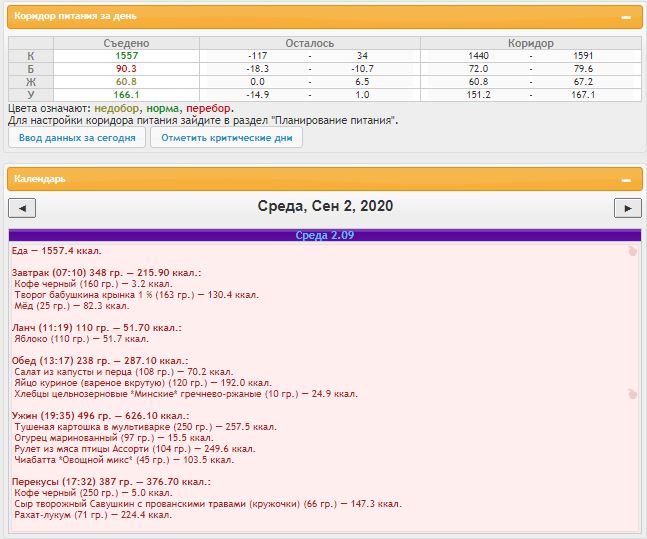Viewport: 647px width, 539px height.
Task: Click «Отметить критические дни» button
Action: [x=227, y=137]
